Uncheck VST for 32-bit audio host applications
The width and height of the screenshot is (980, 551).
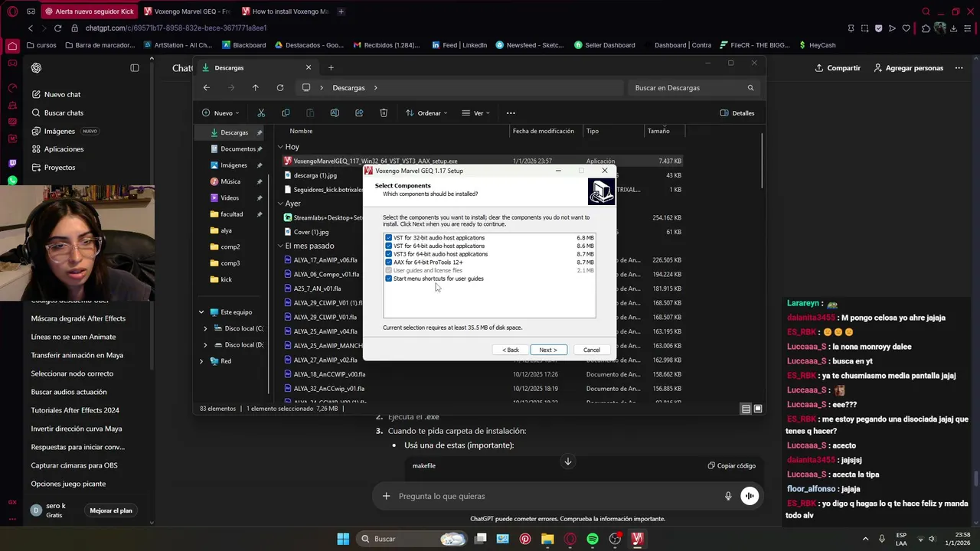click(389, 238)
